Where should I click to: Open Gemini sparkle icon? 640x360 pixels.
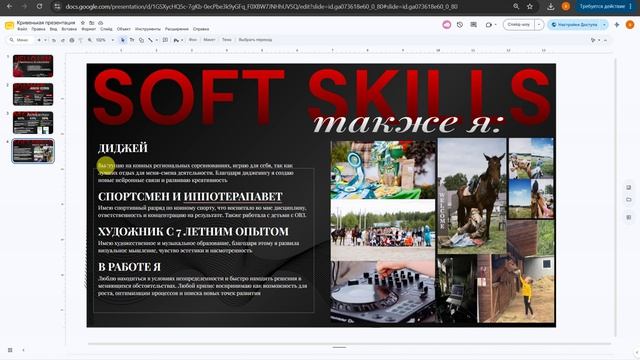click(617, 25)
